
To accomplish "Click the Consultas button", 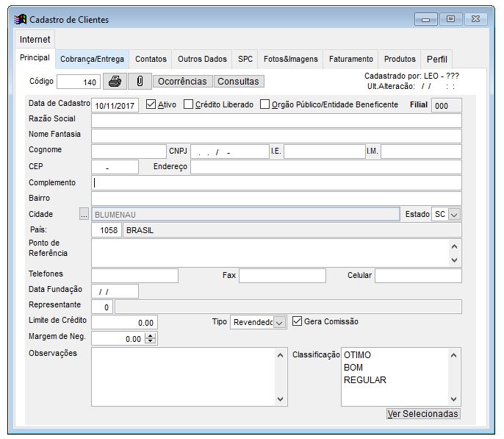I will [x=238, y=82].
